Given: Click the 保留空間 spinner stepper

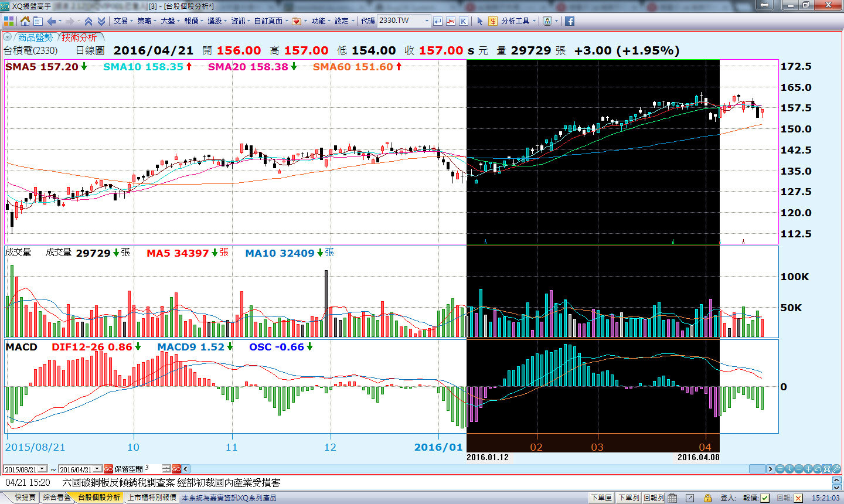Looking at the screenshot, I should tap(166, 469).
